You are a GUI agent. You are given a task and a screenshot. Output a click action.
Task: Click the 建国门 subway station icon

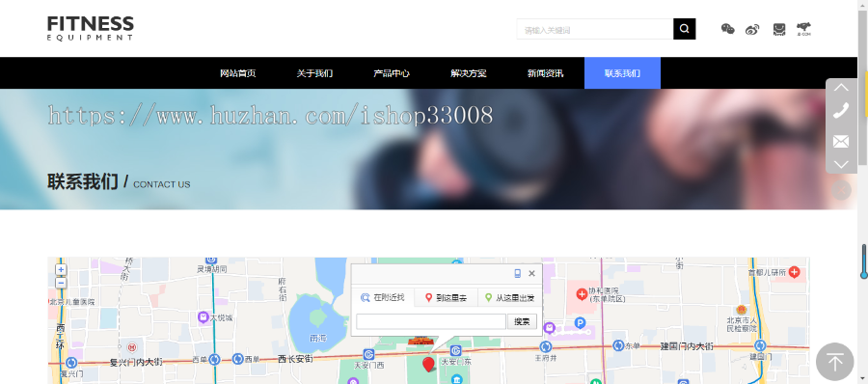click(x=760, y=345)
